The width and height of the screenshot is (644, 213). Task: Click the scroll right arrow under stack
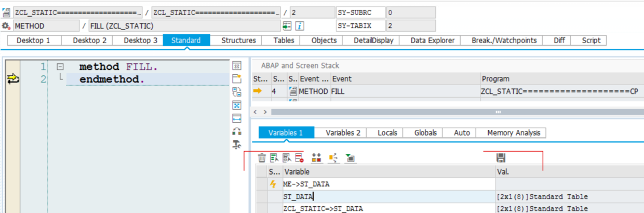(265, 112)
